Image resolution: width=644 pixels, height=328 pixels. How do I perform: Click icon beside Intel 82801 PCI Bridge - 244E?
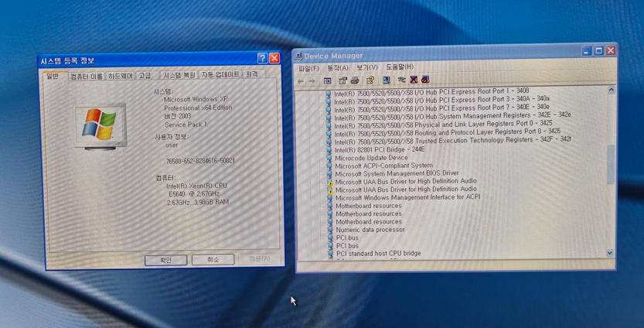click(329, 150)
